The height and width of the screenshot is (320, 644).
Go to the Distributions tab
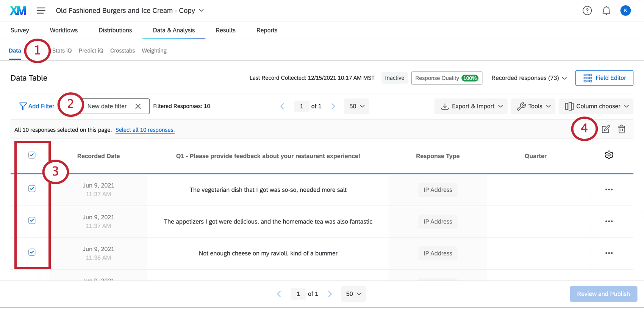tap(115, 30)
